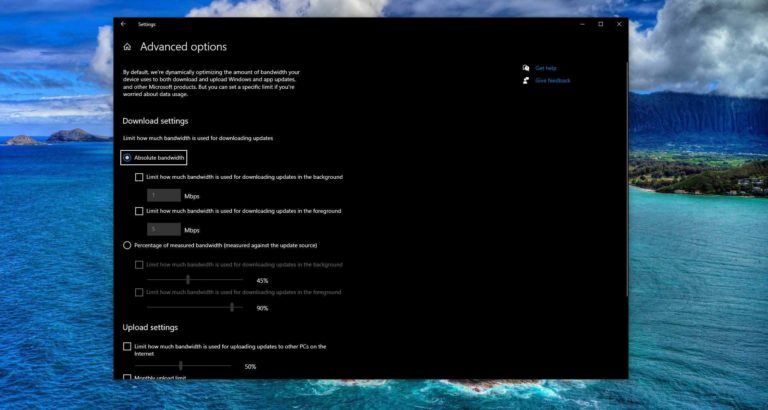
Task: Enable absolute foreground download limit checkbox
Action: [139, 211]
